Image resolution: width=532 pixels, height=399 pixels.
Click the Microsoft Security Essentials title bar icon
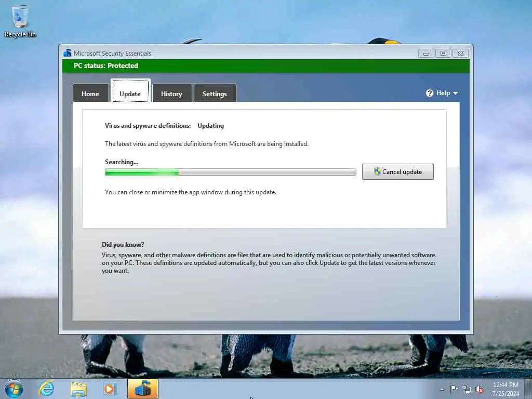[68, 53]
